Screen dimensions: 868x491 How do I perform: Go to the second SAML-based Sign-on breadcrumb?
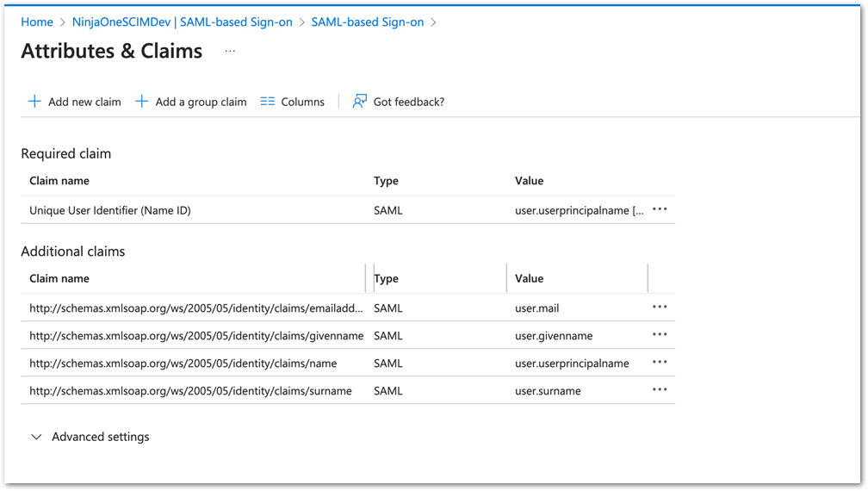(x=368, y=22)
